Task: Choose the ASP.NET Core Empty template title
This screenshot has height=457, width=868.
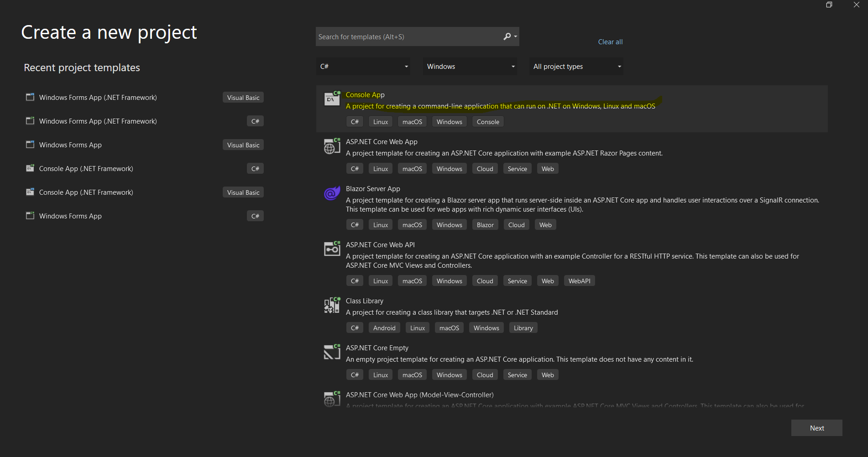Action: 377,348
